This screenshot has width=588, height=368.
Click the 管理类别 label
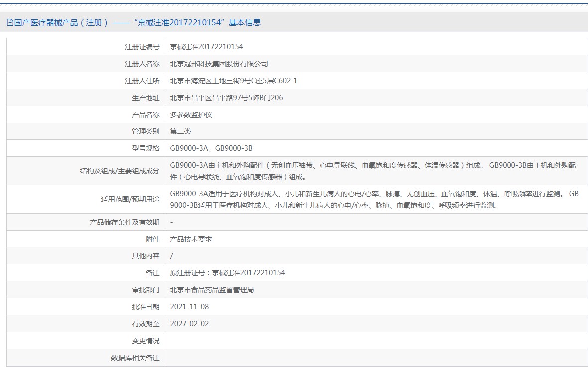click(x=146, y=131)
